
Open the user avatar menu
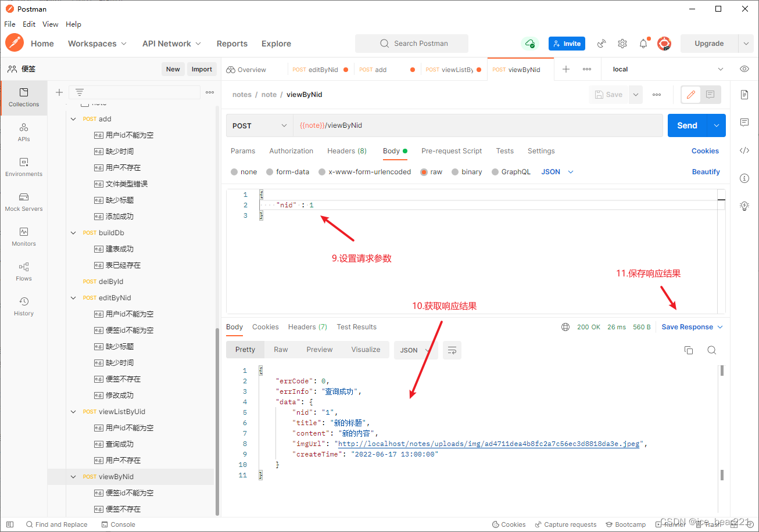664,44
